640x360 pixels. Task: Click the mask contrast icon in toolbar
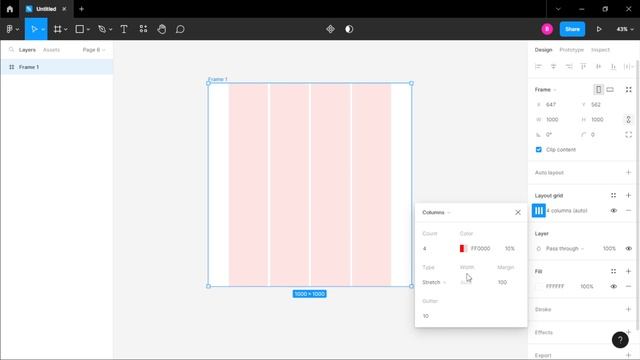pyautogui.click(x=349, y=29)
